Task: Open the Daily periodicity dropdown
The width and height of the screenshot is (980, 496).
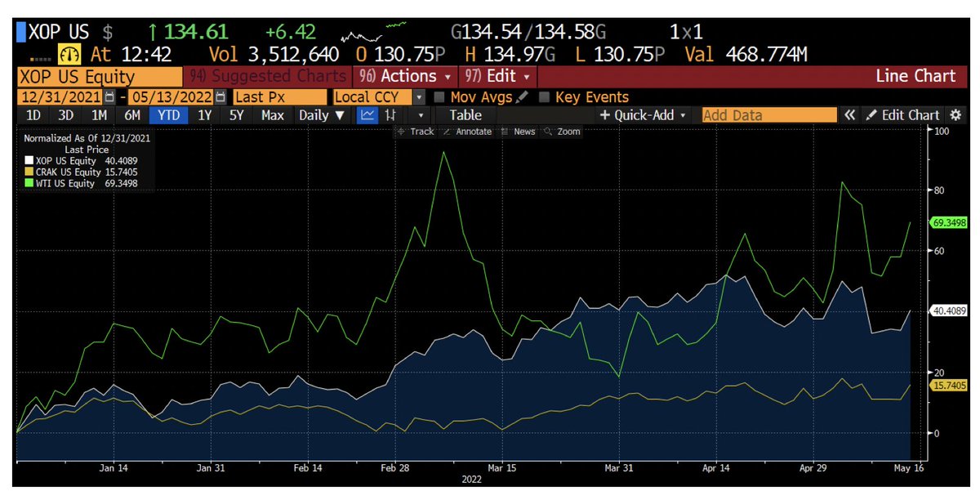Action: coord(323,115)
